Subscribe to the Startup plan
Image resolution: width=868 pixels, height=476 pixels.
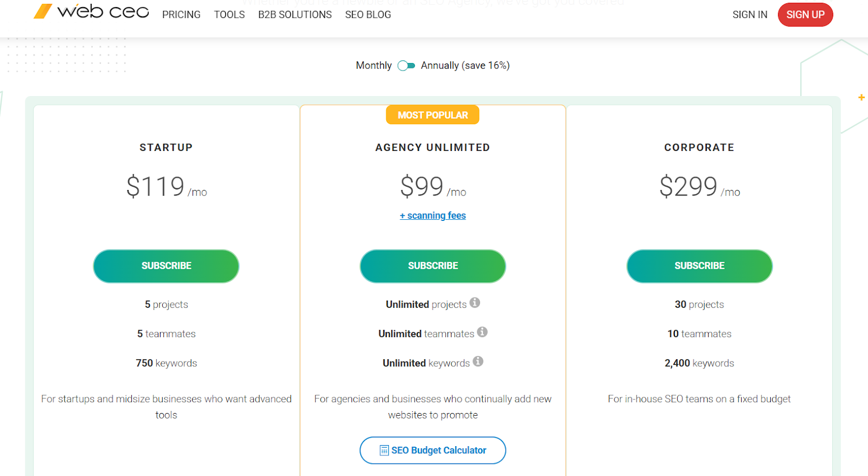[166, 266]
